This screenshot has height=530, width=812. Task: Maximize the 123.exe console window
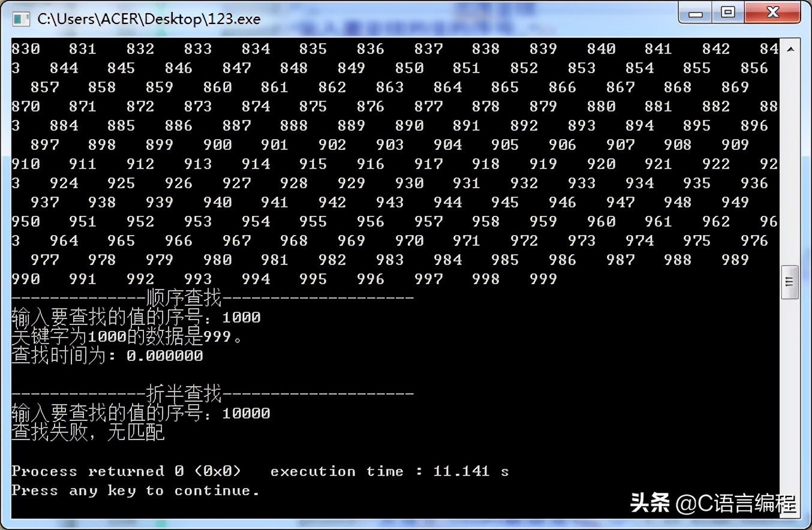point(728,13)
